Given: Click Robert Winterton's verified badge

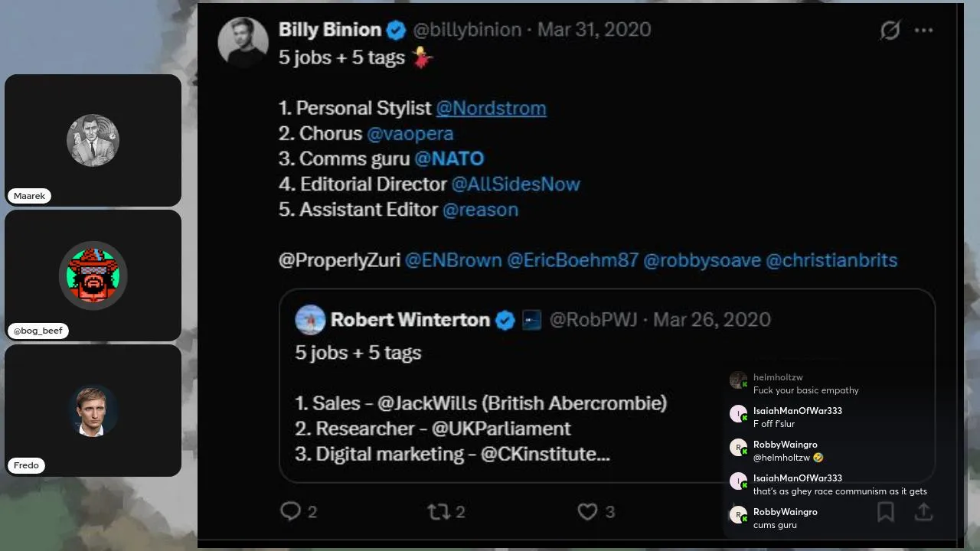Looking at the screenshot, I should coord(505,320).
